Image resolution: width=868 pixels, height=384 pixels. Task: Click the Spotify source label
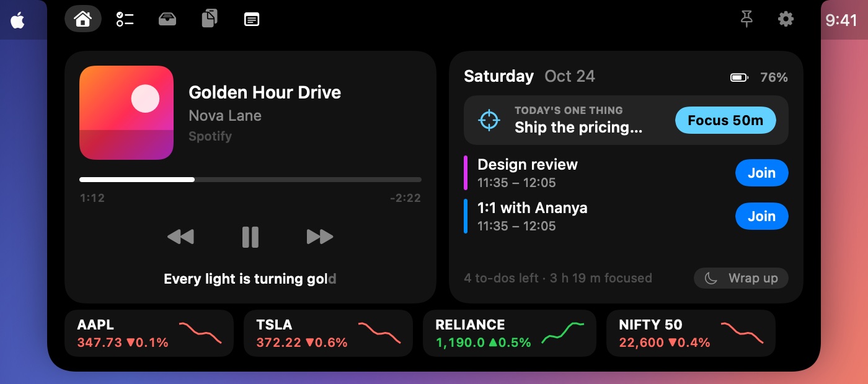pos(210,136)
